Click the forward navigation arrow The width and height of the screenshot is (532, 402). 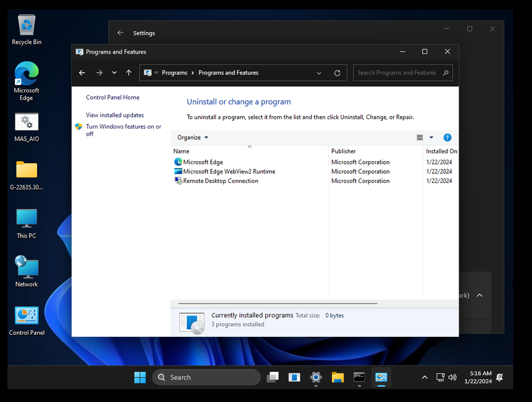[99, 73]
